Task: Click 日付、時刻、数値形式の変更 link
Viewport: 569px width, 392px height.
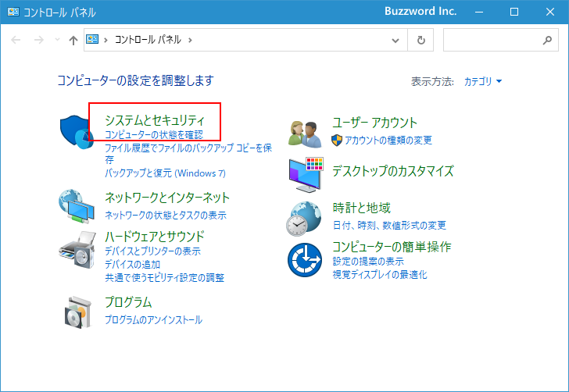Action: (389, 225)
